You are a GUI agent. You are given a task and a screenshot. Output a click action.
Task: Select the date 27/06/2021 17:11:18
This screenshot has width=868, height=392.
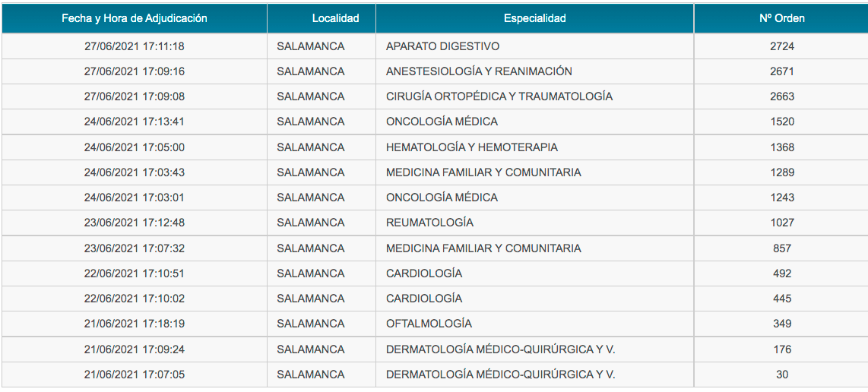coord(134,46)
